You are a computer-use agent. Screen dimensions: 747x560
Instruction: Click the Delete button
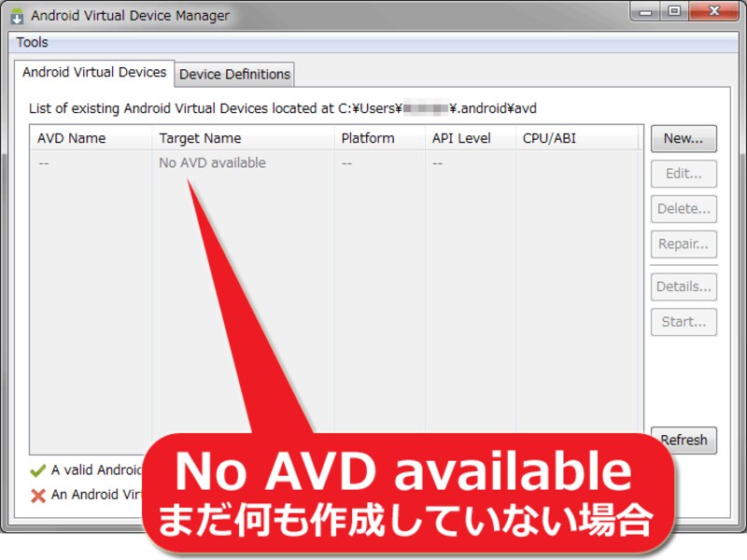[x=684, y=209]
